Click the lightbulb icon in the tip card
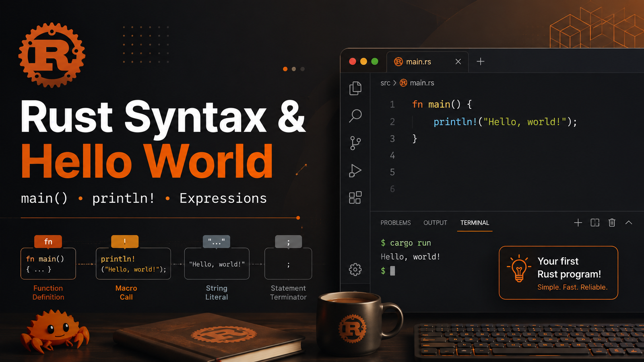This screenshot has width=644, height=362. [519, 268]
